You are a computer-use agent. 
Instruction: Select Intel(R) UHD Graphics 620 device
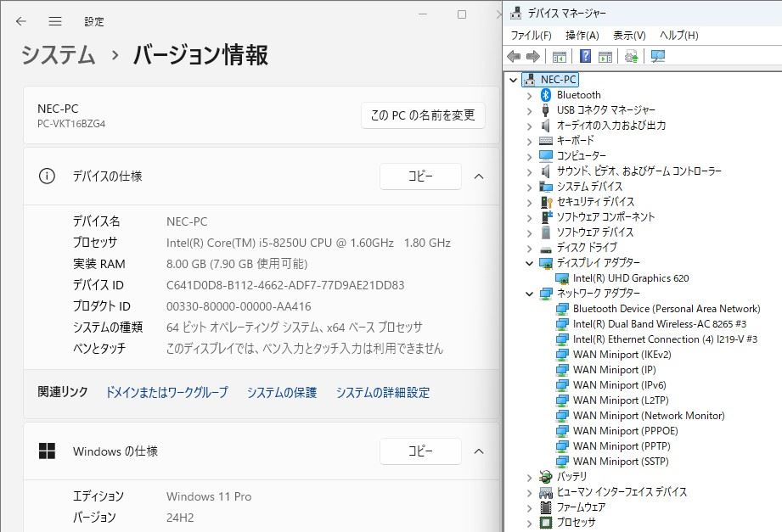coord(631,278)
